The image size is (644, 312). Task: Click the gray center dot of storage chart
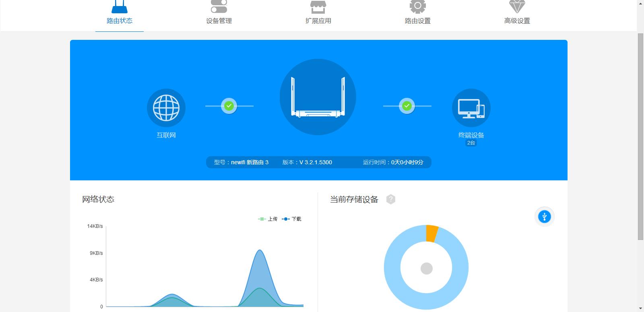click(426, 269)
